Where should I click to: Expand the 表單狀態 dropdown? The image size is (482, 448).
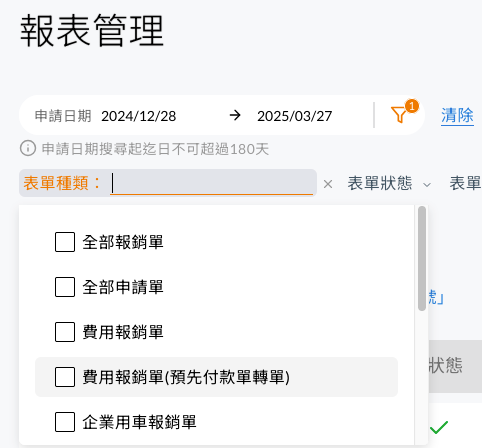(389, 183)
